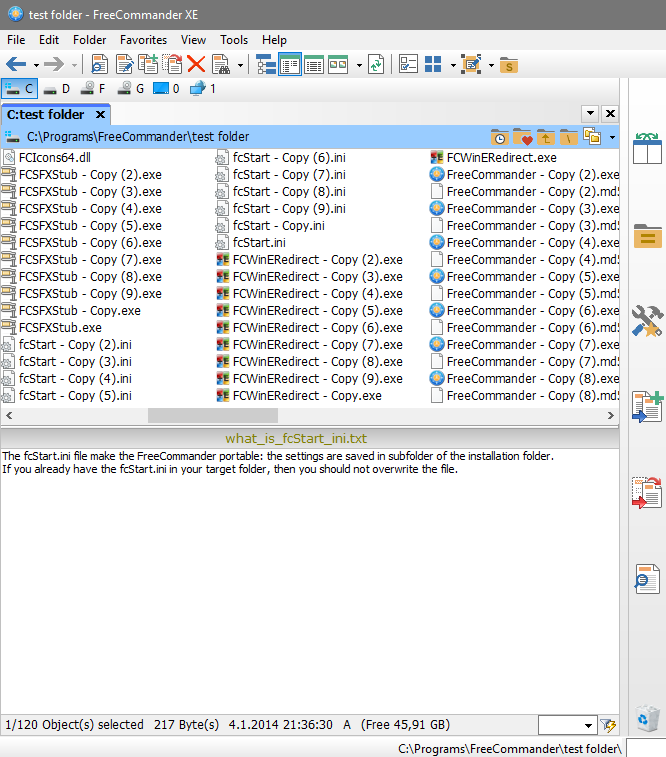Open the File menu
Screen dimensions: 666x757
pos(16,40)
